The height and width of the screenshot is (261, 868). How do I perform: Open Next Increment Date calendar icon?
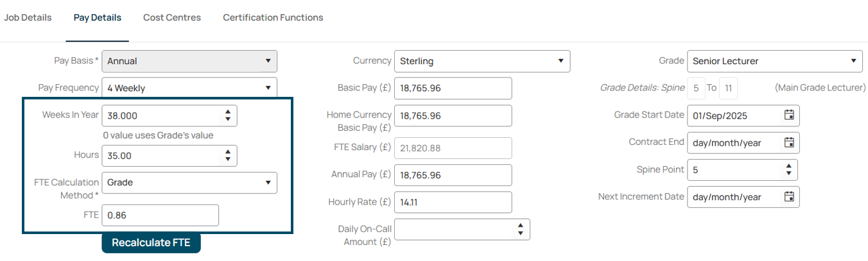[x=789, y=197]
